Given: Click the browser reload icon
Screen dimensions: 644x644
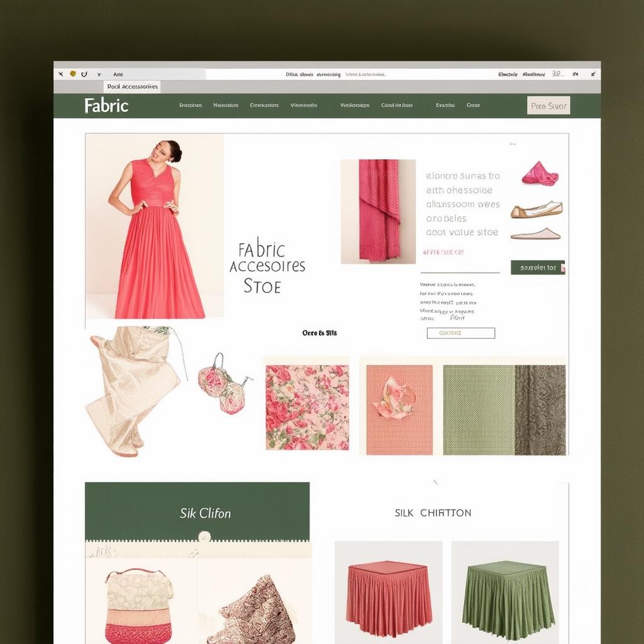Looking at the screenshot, I should point(84,74).
